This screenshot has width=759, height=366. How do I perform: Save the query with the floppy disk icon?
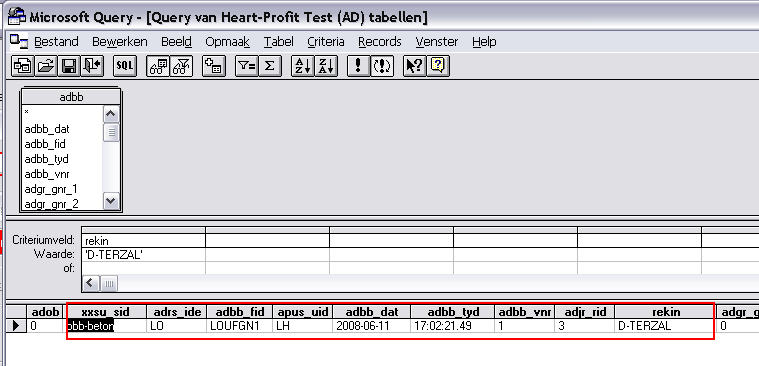[69, 66]
